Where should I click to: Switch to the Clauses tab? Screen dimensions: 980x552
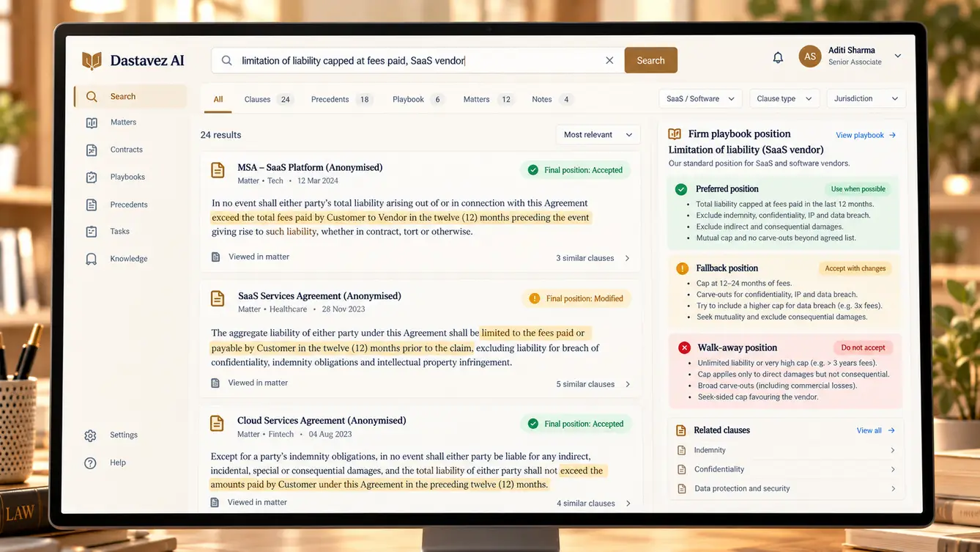(x=267, y=100)
